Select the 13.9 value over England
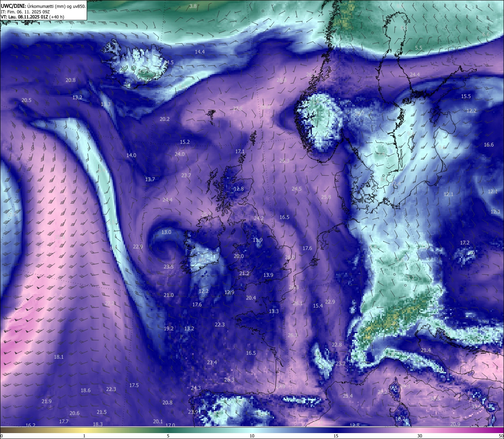 click(268, 275)
